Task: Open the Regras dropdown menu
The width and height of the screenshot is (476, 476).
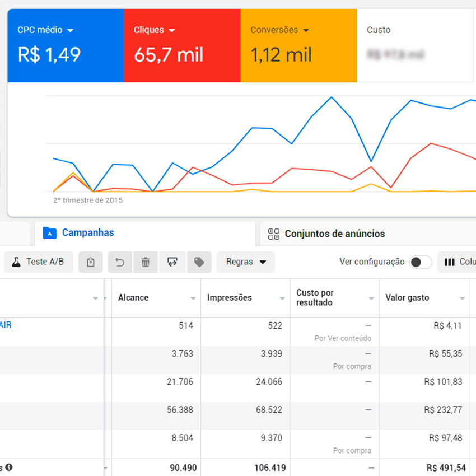Action: tap(246, 262)
